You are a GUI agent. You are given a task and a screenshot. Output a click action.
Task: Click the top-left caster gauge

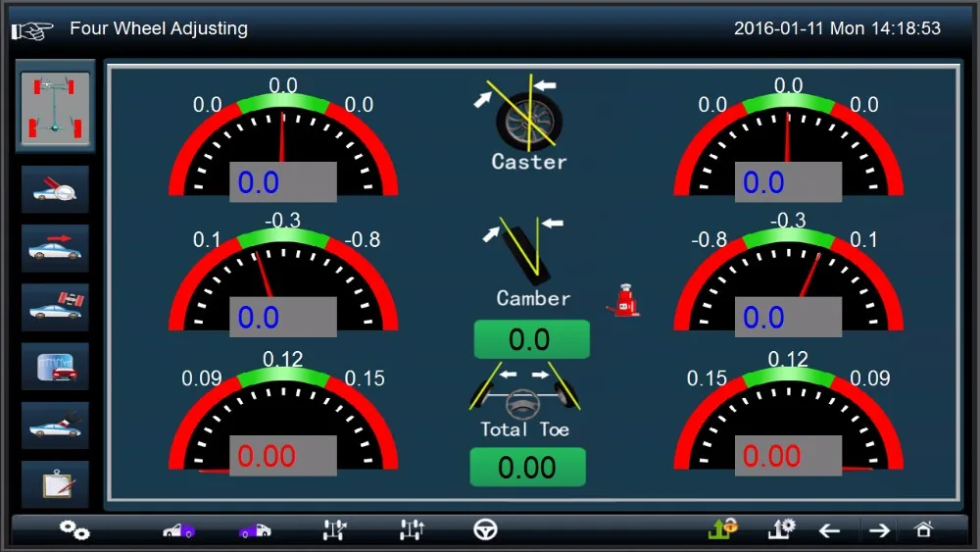pos(283,147)
